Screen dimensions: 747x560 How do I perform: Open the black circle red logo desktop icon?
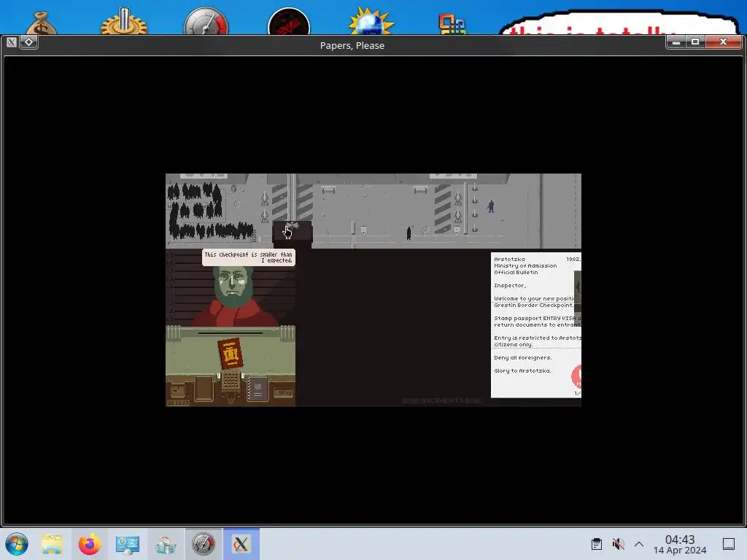289,21
